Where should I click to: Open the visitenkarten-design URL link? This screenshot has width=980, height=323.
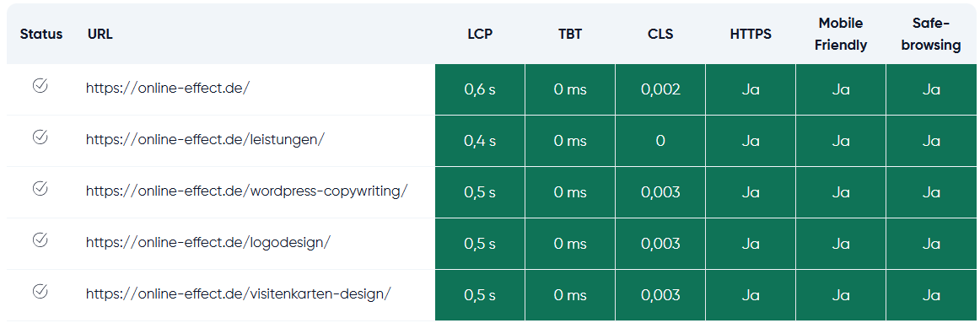click(x=239, y=293)
